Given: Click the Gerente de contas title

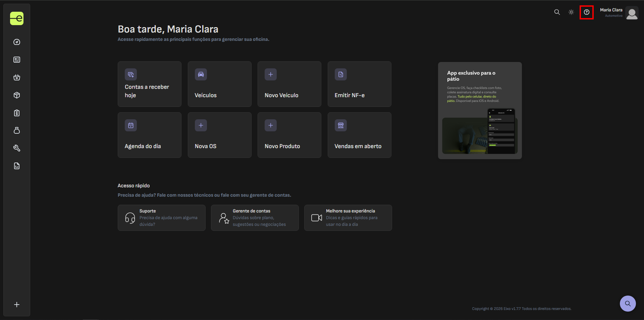Looking at the screenshot, I should (x=252, y=211).
